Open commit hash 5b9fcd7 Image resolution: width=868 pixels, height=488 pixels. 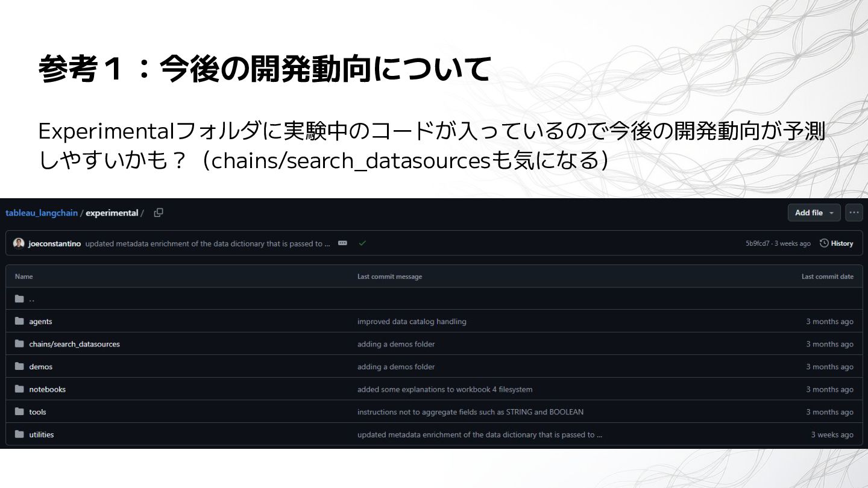[757, 243]
